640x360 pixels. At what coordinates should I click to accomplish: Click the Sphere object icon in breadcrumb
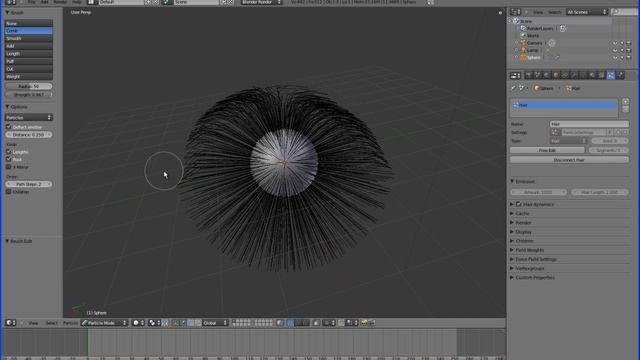537,88
